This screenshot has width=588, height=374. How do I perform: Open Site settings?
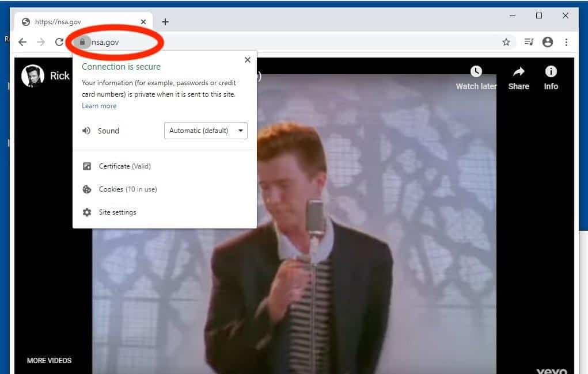point(117,212)
